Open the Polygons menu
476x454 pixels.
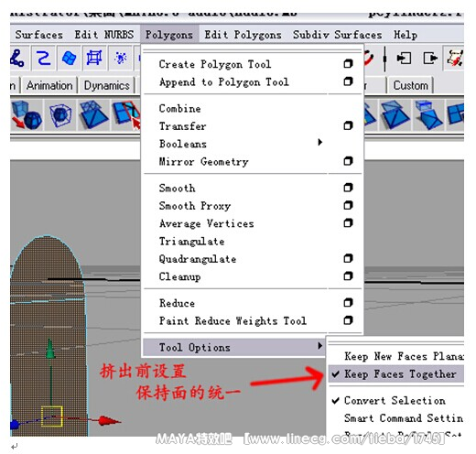click(x=169, y=35)
